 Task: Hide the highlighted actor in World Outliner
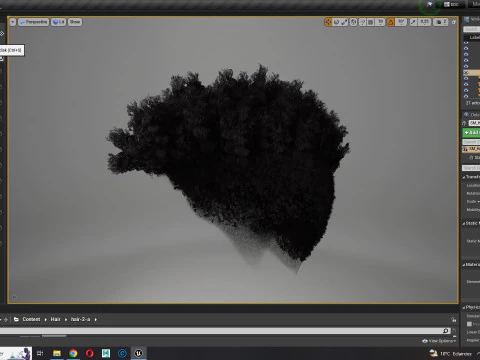(466, 72)
